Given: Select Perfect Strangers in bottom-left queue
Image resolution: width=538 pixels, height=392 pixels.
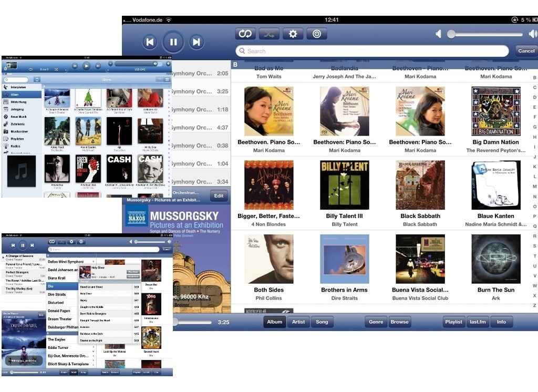Looking at the screenshot, I should point(24,274).
